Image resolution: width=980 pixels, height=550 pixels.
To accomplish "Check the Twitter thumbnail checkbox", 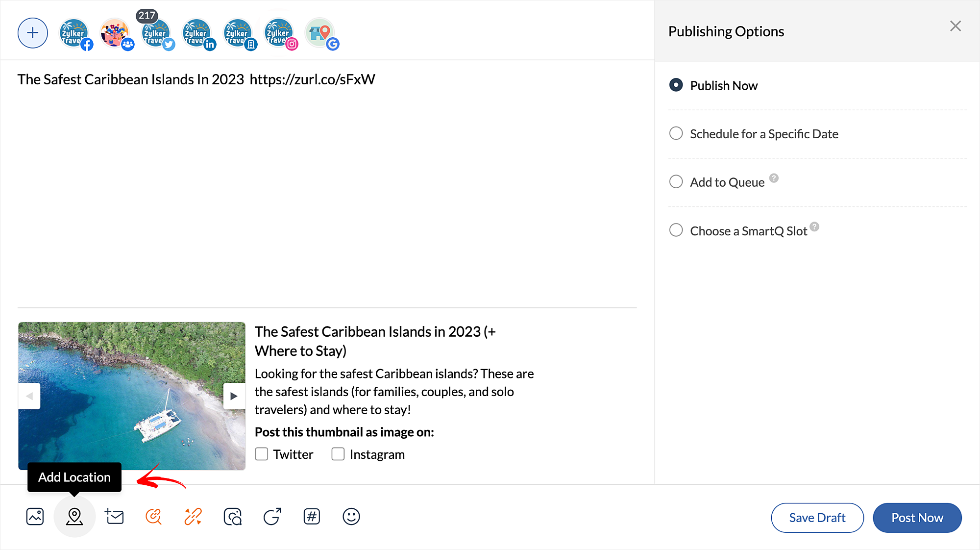I will tap(262, 454).
